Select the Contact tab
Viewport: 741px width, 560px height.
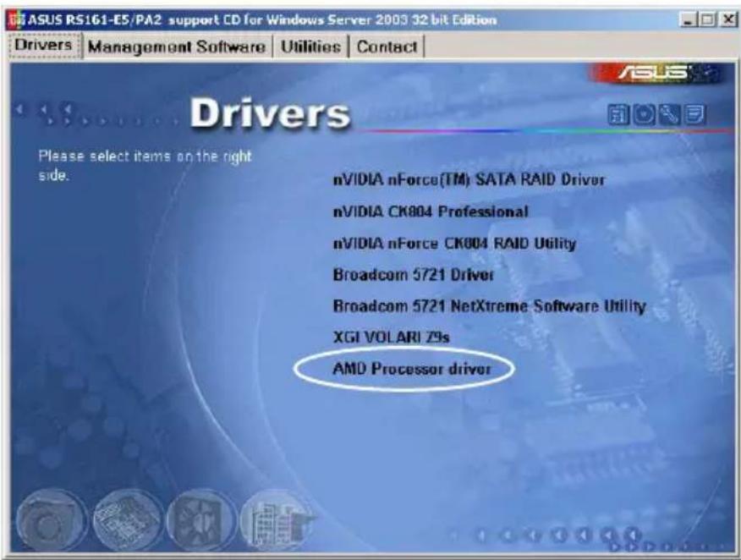(387, 47)
